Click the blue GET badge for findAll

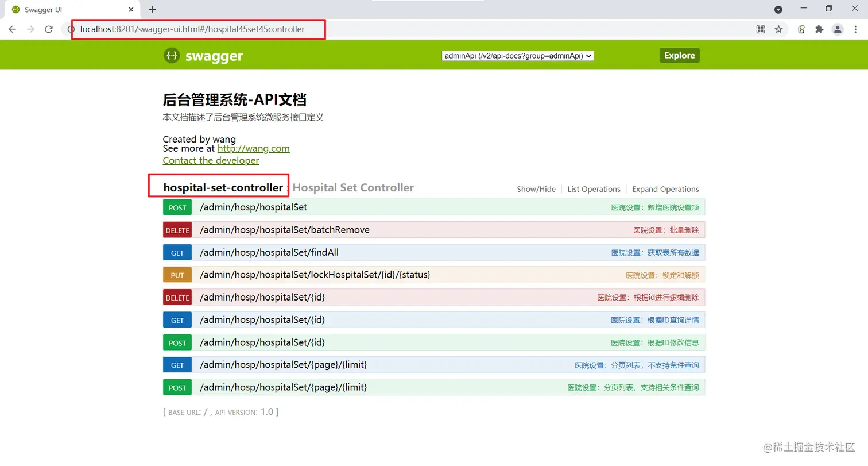(x=177, y=252)
